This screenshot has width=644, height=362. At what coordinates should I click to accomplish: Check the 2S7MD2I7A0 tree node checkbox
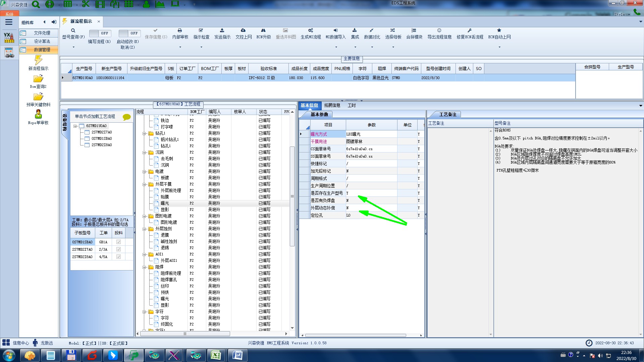87,132
